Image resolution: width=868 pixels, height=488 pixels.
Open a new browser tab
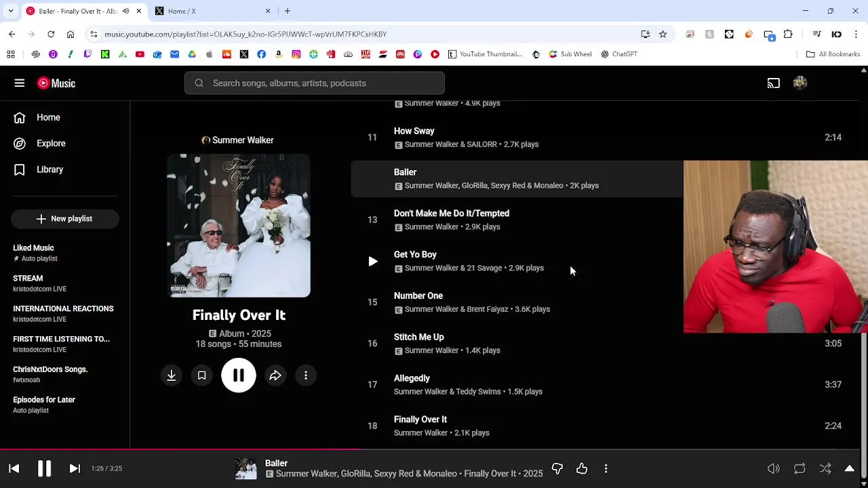pos(288,11)
